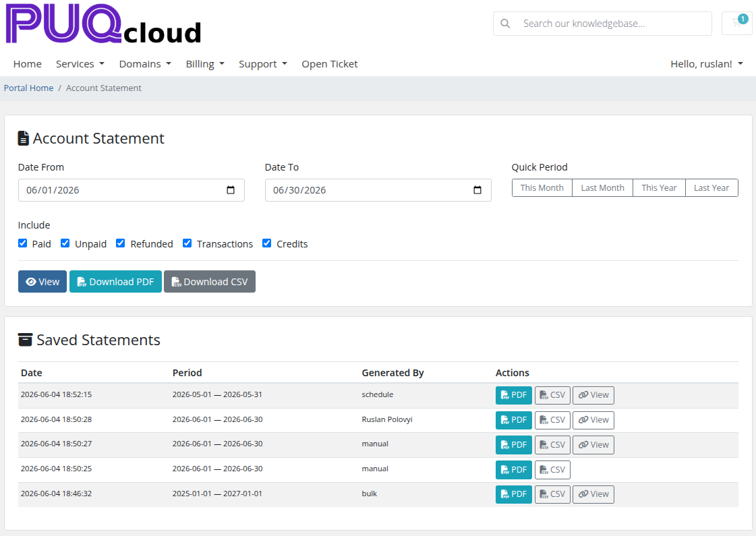Click the Generated By value 'schedule'
The height and width of the screenshot is (536, 756).
click(378, 394)
